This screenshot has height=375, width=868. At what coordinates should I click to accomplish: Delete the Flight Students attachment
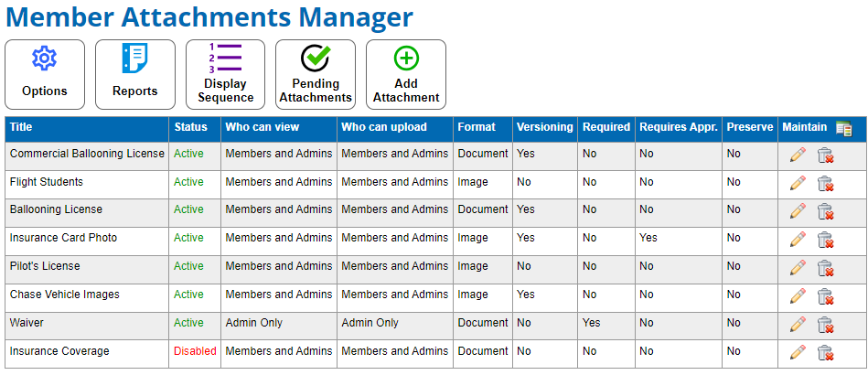pyautogui.click(x=825, y=183)
